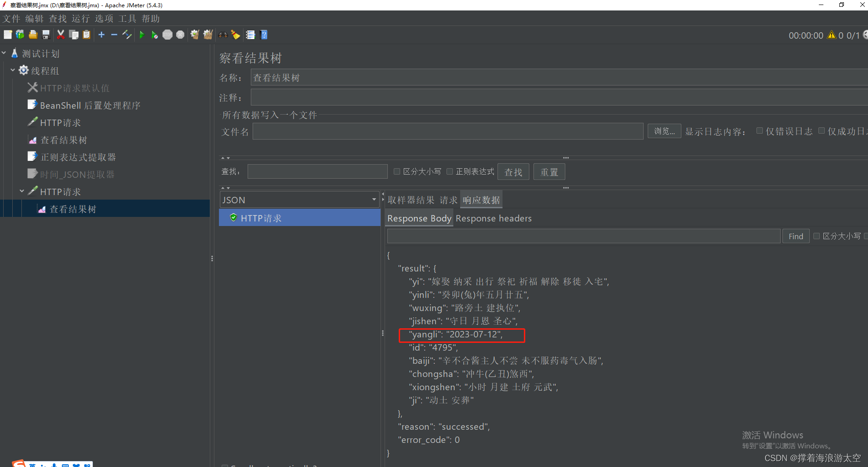This screenshot has width=868, height=467.
Task: Click the Copy icon
Action: [x=74, y=35]
